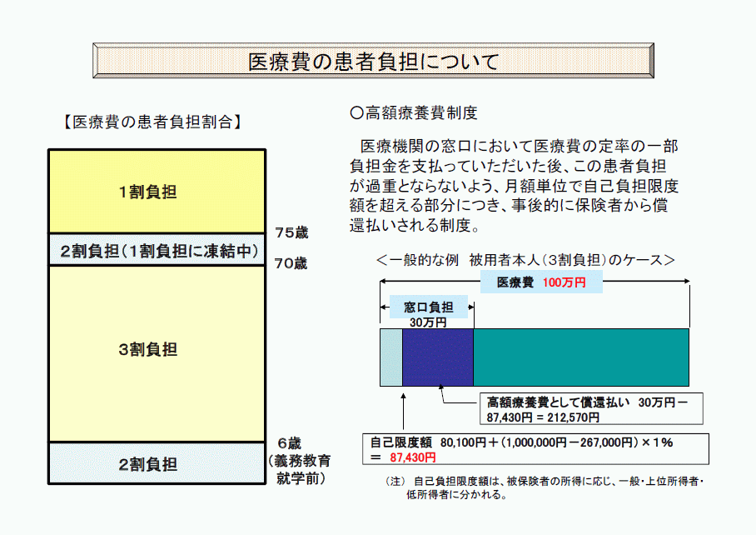Click the dark blue bar segment
Viewport: 756px width, 535px height.
[438, 357]
